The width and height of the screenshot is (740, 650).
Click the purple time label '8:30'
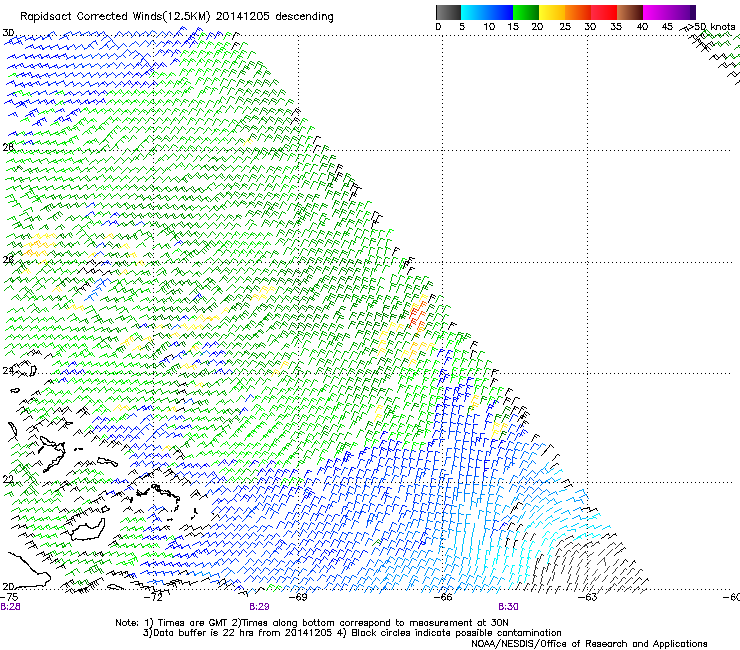[508, 607]
